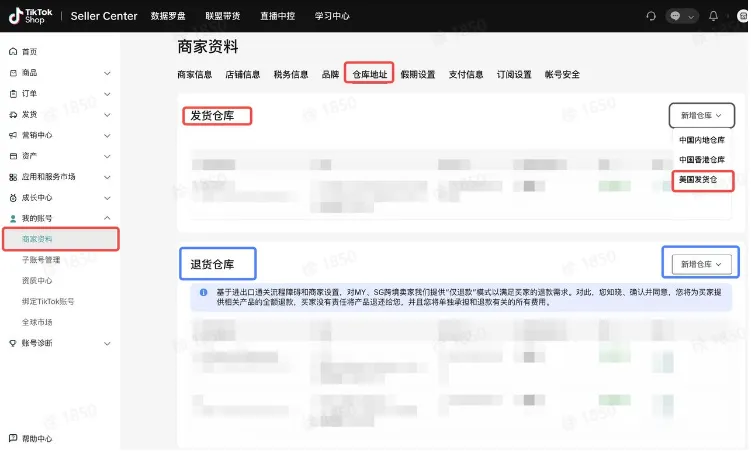Expand the 发货 sidebar menu chevron
Viewport: 751px width, 453px height.
point(107,115)
